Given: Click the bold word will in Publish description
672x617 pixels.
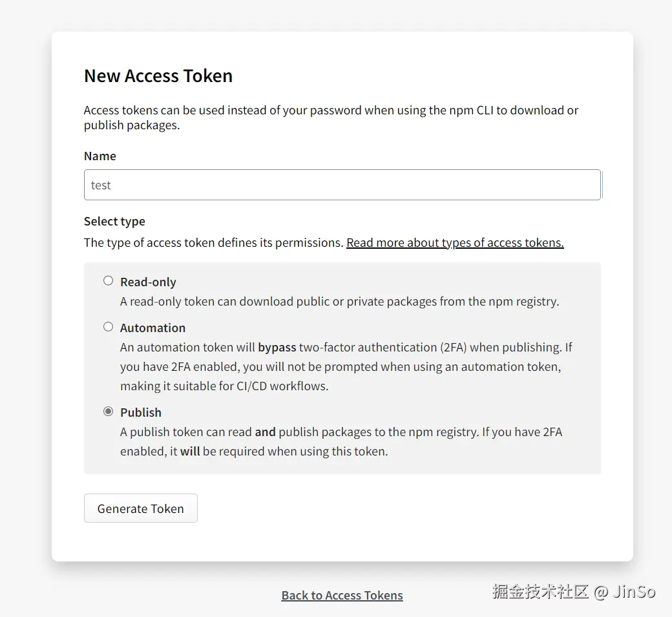Looking at the screenshot, I should [x=190, y=452].
